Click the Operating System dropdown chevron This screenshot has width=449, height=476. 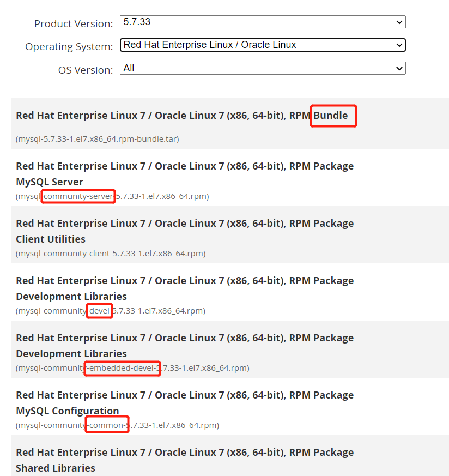pyautogui.click(x=399, y=45)
